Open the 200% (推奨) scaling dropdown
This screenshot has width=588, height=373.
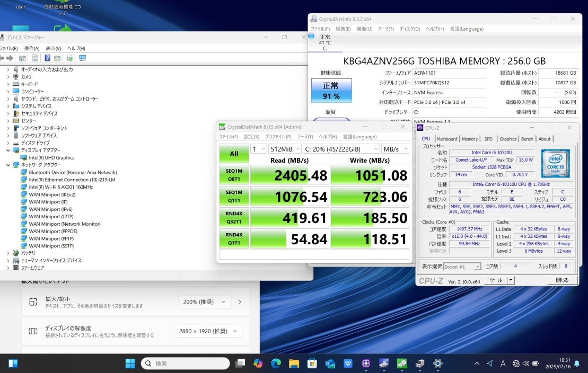[205, 302]
